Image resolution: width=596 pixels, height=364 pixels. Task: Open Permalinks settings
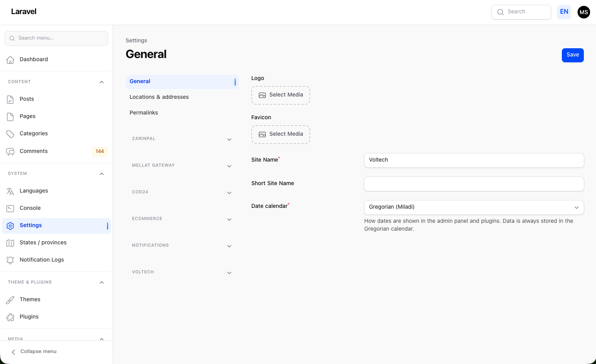pyautogui.click(x=182, y=113)
